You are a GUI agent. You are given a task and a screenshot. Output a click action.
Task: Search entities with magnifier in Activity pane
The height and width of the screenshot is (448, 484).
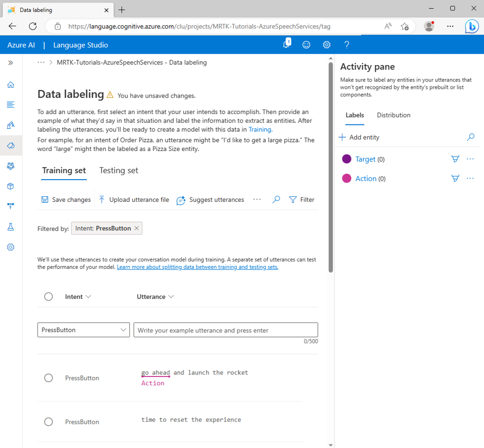470,137
